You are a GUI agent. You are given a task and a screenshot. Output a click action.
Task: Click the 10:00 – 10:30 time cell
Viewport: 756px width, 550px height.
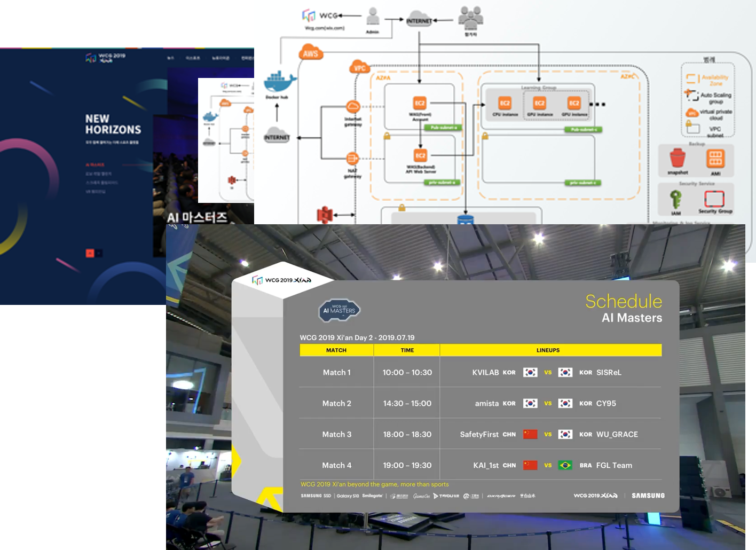407,373
